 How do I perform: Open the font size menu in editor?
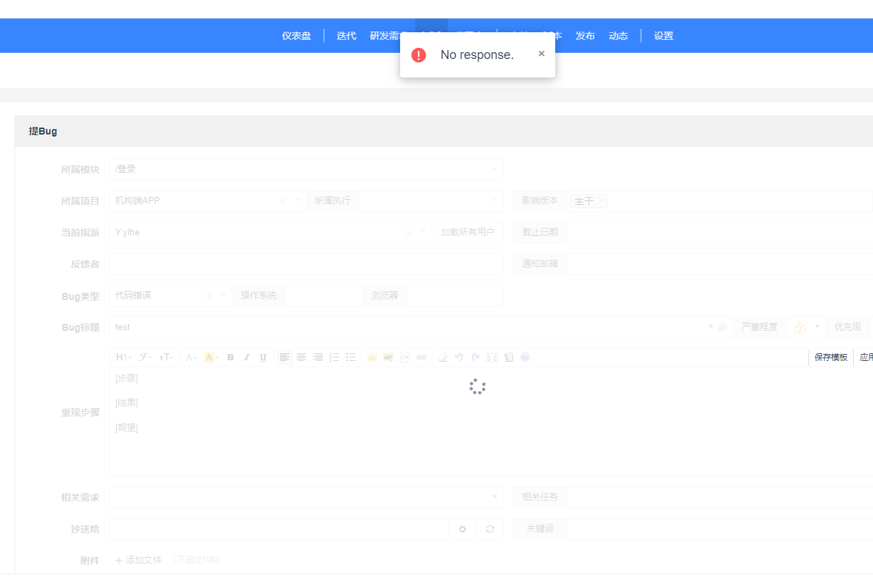coord(165,357)
